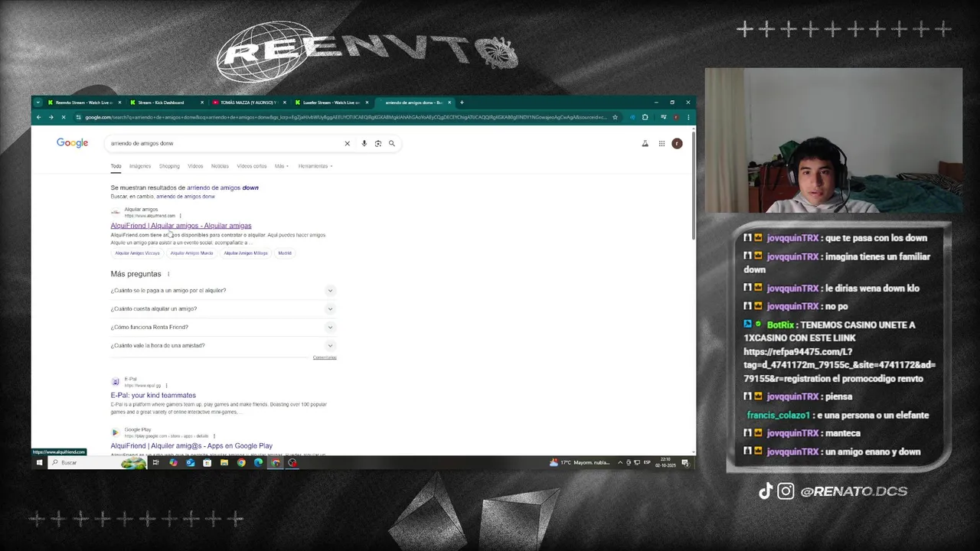Expand '¿Cuánto vale la hora de una amistad?'

click(223, 346)
